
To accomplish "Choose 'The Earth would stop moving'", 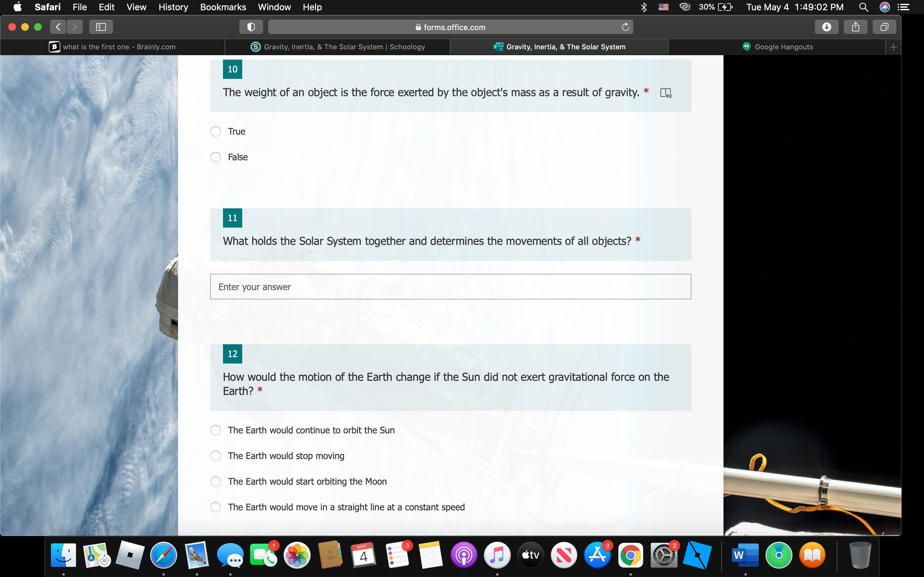I will tap(216, 456).
